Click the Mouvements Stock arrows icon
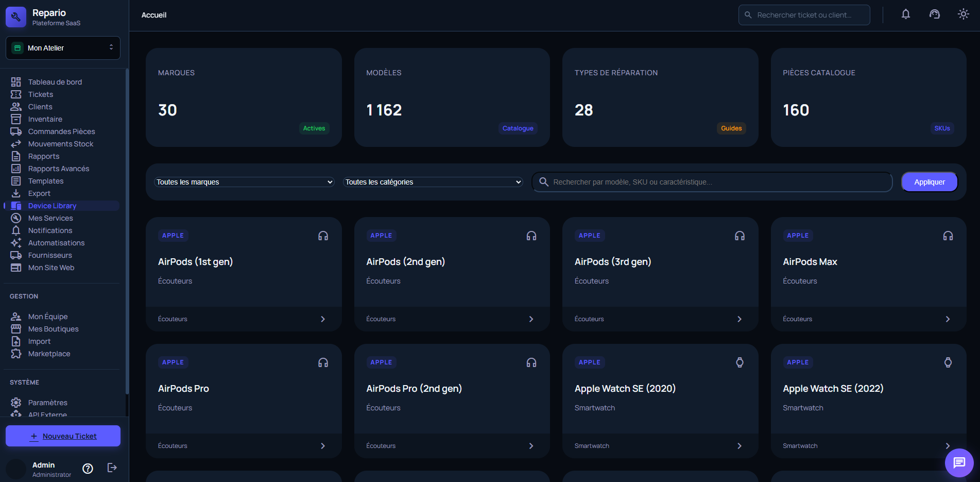This screenshot has width=980, height=482. (x=16, y=144)
